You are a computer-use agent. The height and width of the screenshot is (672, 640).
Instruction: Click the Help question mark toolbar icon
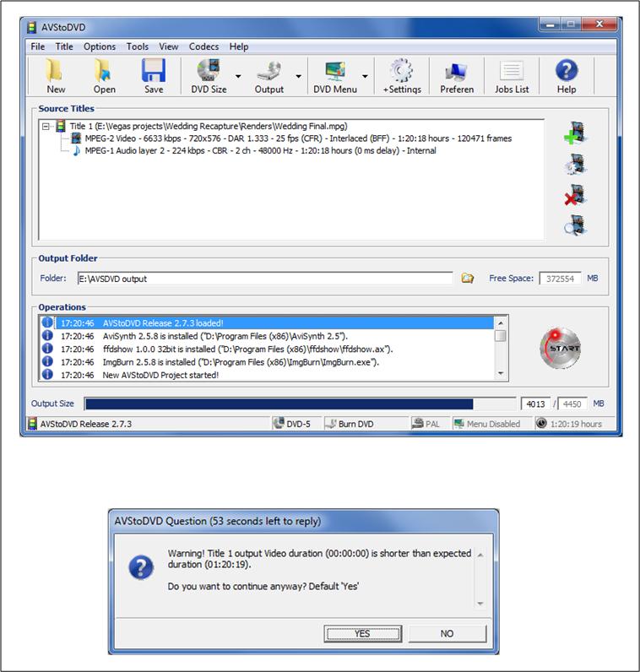point(567,76)
